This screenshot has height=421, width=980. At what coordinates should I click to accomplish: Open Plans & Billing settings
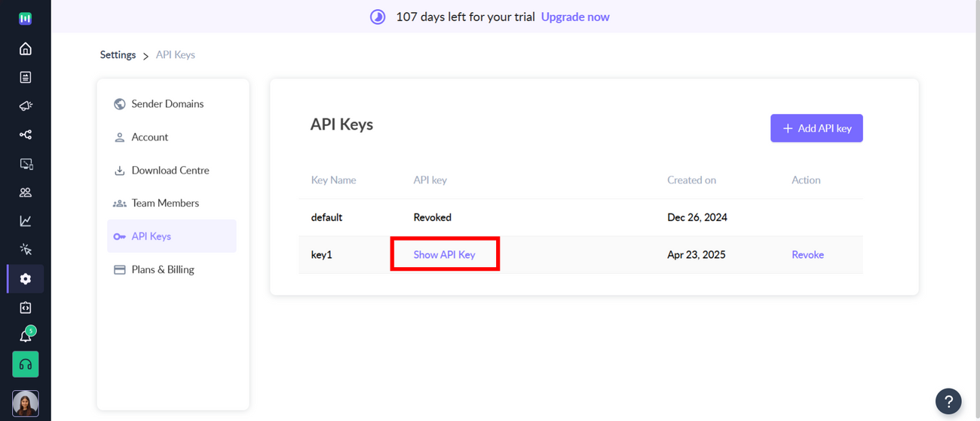pyautogui.click(x=162, y=269)
